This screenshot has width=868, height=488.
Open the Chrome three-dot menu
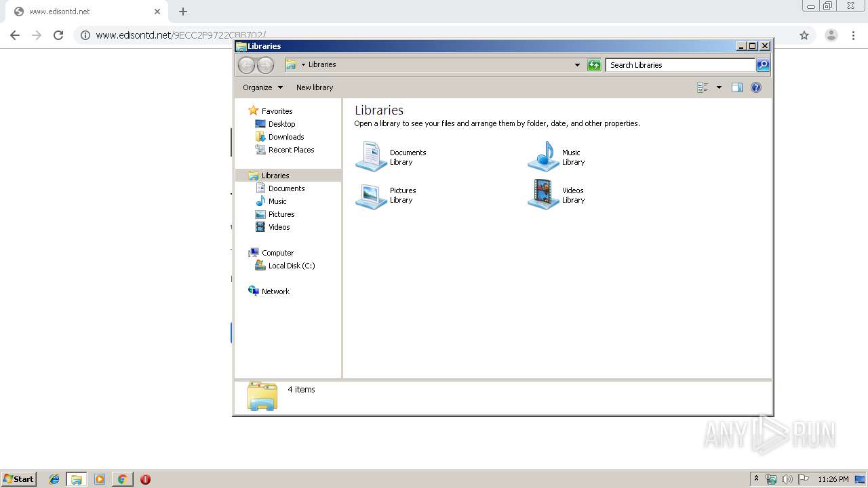(853, 35)
